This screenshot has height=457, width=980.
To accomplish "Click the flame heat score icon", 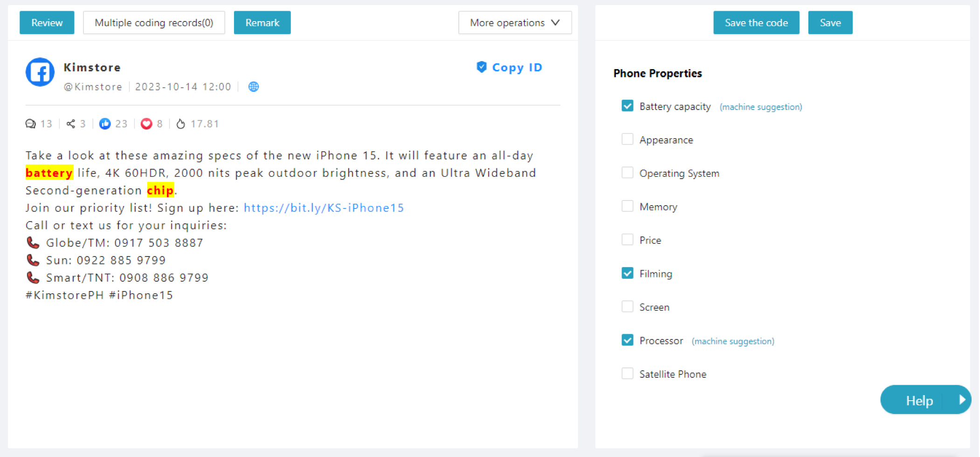I will pyautogui.click(x=181, y=124).
